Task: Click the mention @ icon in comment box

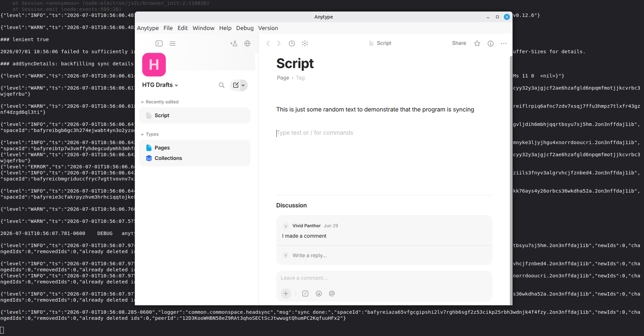Action: coord(332,294)
